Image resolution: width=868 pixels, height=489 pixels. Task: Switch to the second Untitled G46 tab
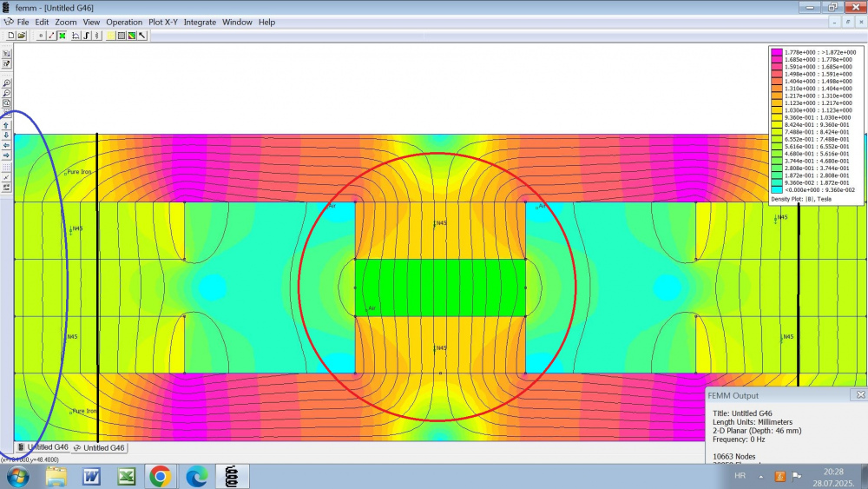click(x=99, y=447)
